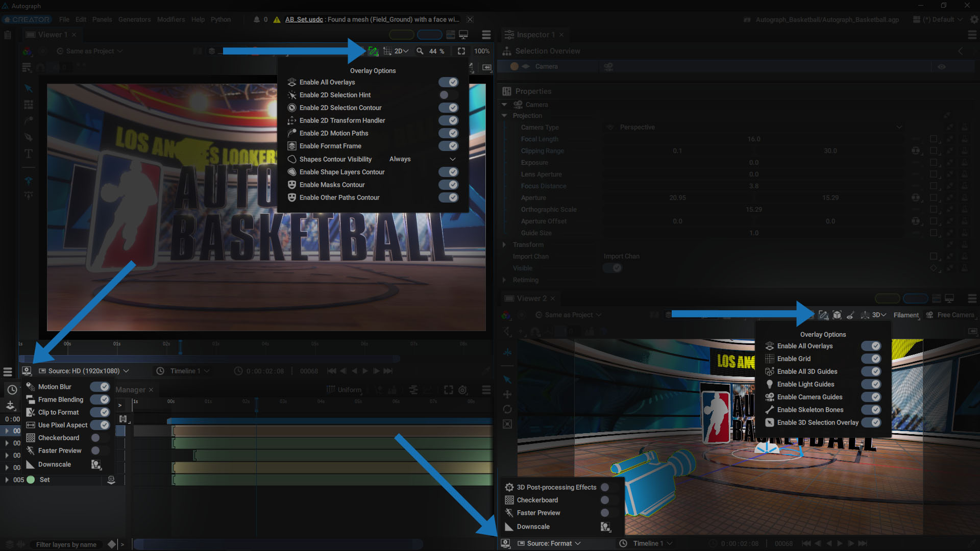Screen dimensions: 980x551
Task: Open the Modifiers menu
Action: click(171, 19)
